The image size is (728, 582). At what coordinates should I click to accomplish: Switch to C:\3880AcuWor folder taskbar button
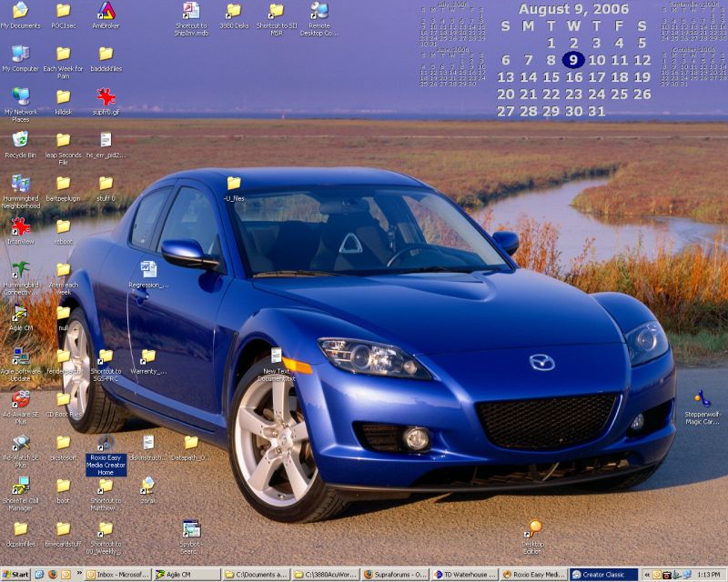[325, 575]
